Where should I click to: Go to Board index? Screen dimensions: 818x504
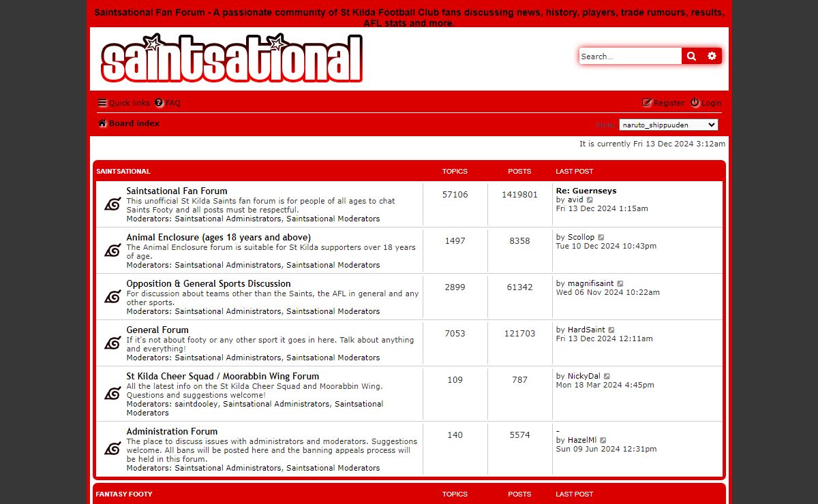coord(129,123)
